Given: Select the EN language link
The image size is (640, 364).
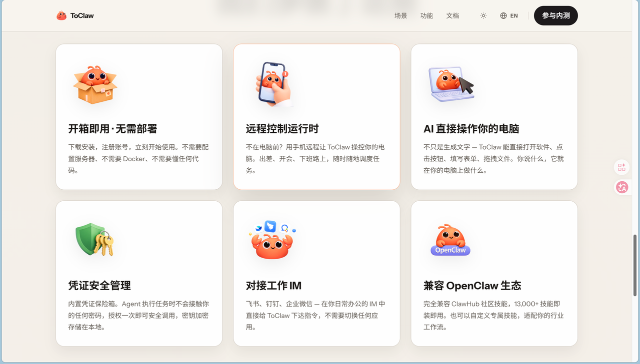Looking at the screenshot, I should tap(513, 15).
